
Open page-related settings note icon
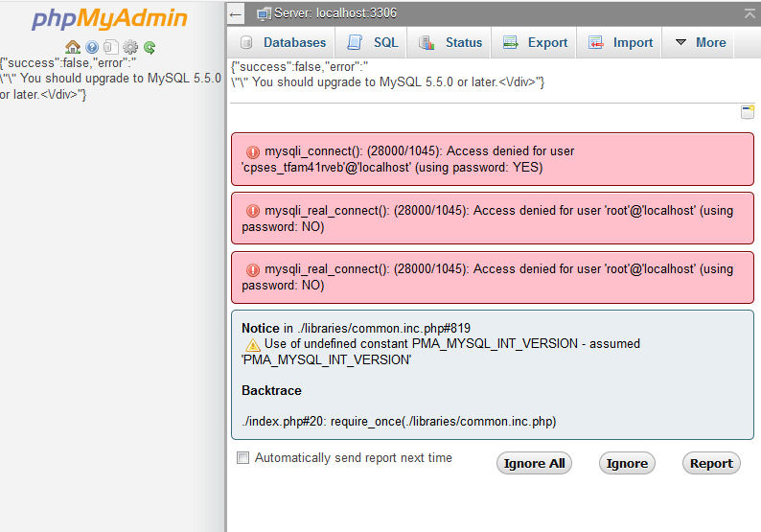[748, 112]
